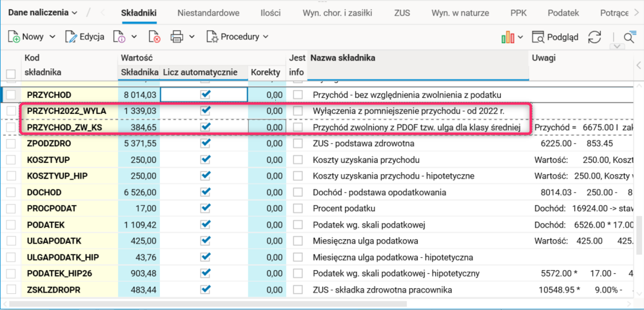644x310 pixels.
Task: Click the refresh icon
Action: pyautogui.click(x=594, y=37)
